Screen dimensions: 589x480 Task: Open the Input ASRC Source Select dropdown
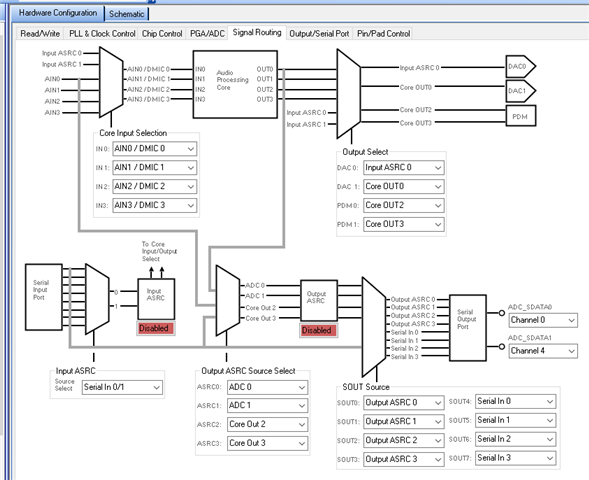click(122, 387)
